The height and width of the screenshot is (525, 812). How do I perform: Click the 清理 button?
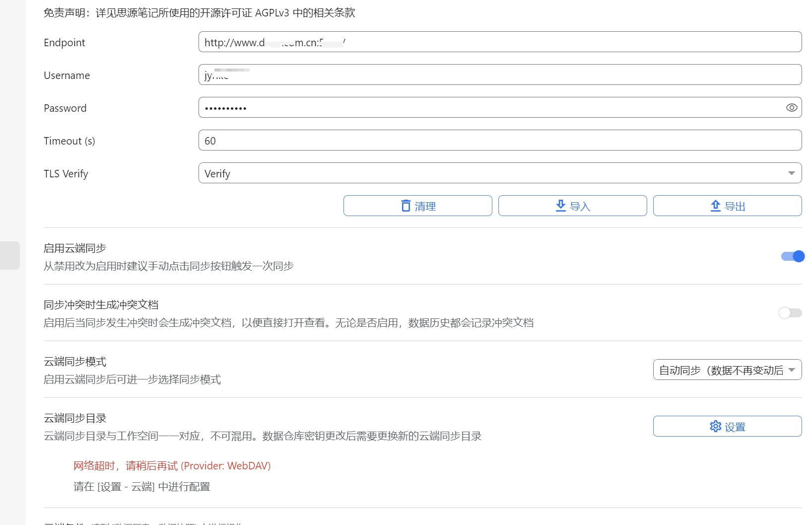(x=417, y=205)
